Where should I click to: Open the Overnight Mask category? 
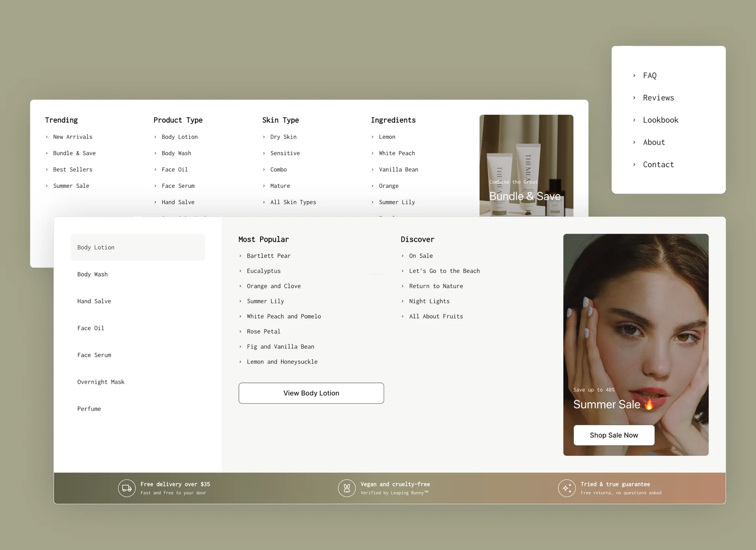click(x=101, y=382)
